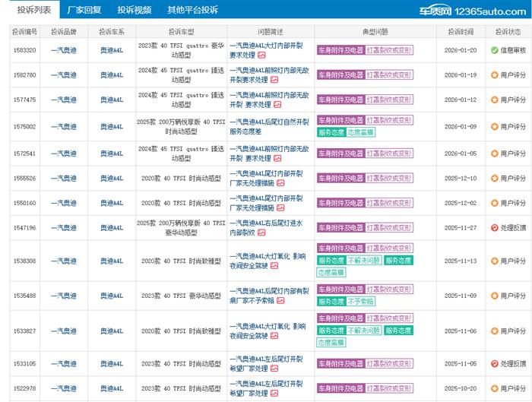Image resolution: width=532 pixels, height=402 pixels.
Task: Click red 处理反馈 icon in row 1533105
Action: coord(494,364)
